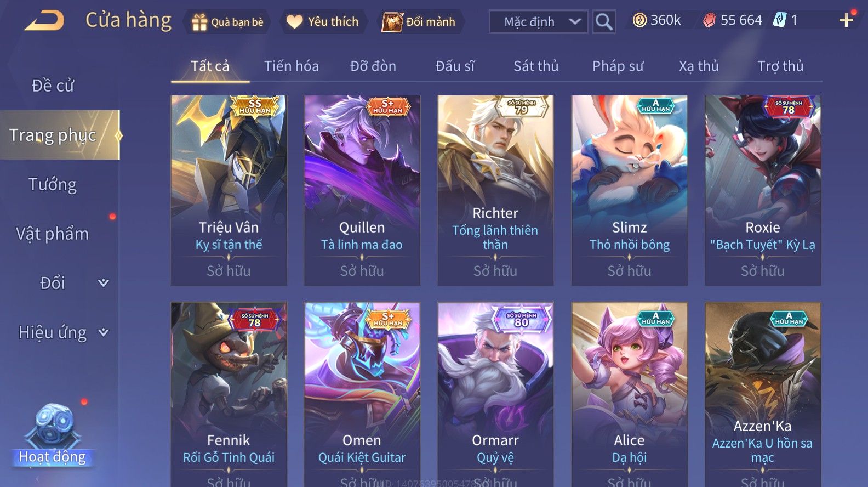Image resolution: width=868 pixels, height=487 pixels.
Task: Open the Mặc định sort dropdown
Action: tap(539, 22)
